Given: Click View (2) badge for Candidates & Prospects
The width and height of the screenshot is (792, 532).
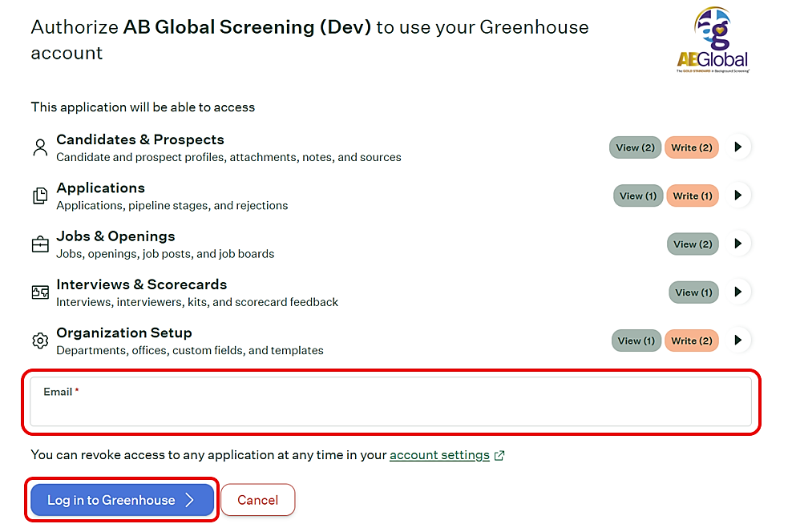Looking at the screenshot, I should 635,147.
